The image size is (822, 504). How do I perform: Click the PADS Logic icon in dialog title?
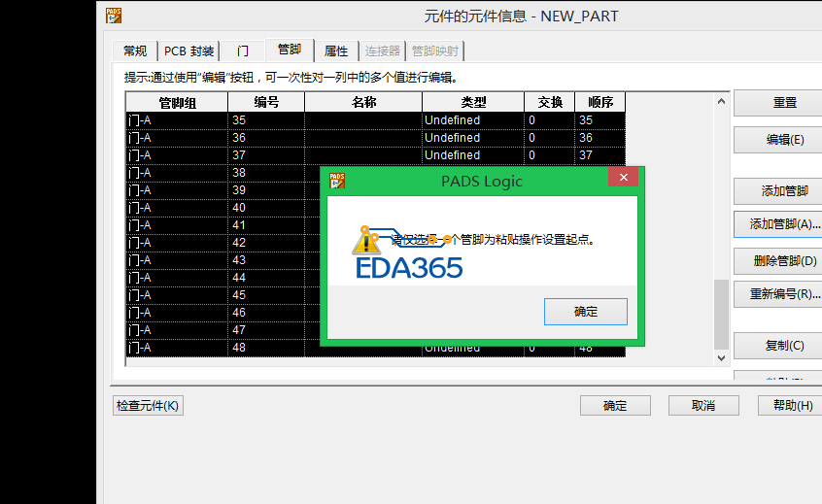point(337,181)
